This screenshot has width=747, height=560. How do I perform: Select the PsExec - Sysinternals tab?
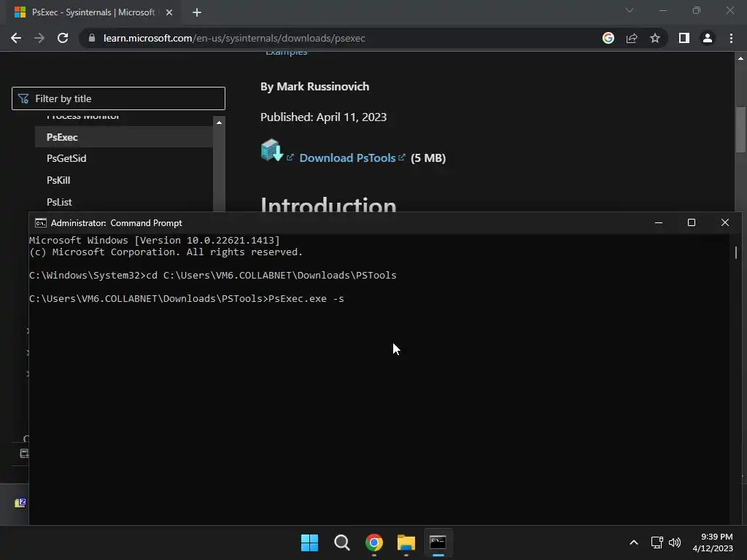(93, 12)
